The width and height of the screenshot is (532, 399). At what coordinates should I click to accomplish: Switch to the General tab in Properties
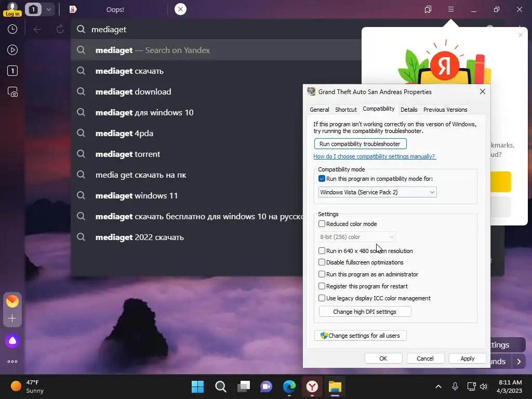[320, 110]
